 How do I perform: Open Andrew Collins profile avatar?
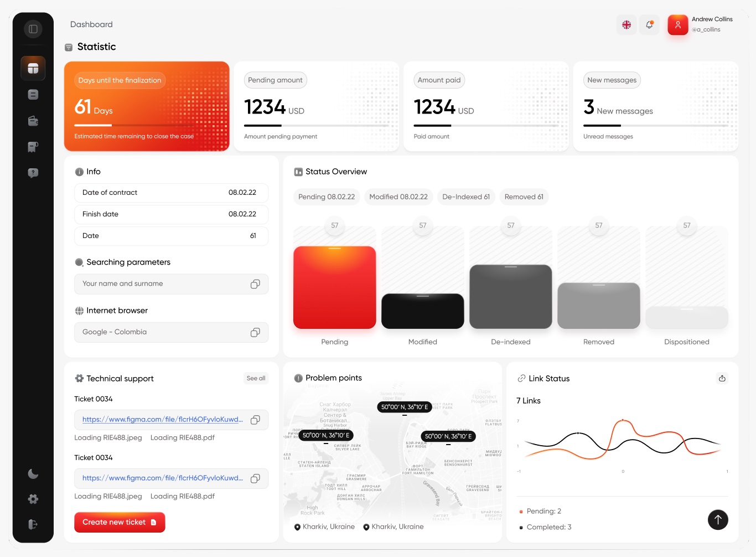click(677, 25)
